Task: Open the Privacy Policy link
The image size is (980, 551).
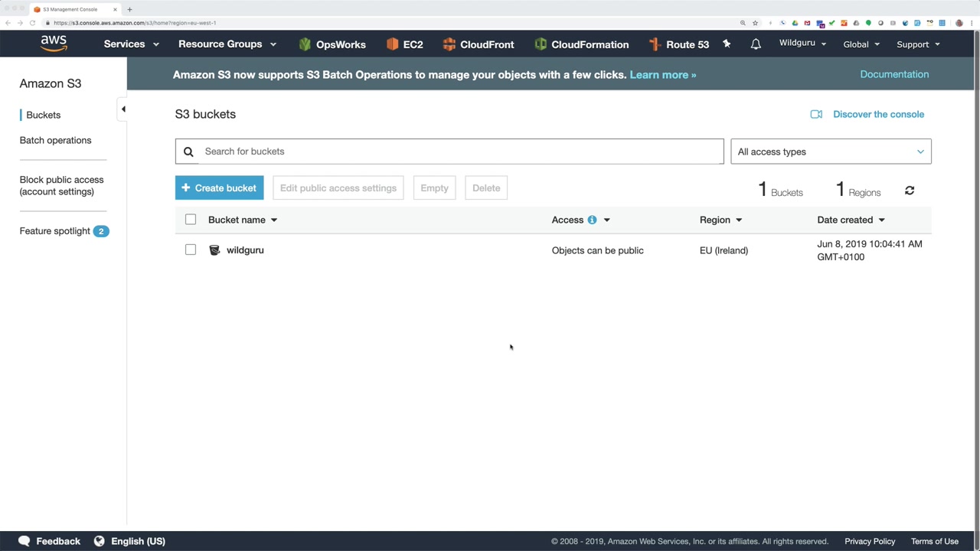Action: [x=870, y=541]
